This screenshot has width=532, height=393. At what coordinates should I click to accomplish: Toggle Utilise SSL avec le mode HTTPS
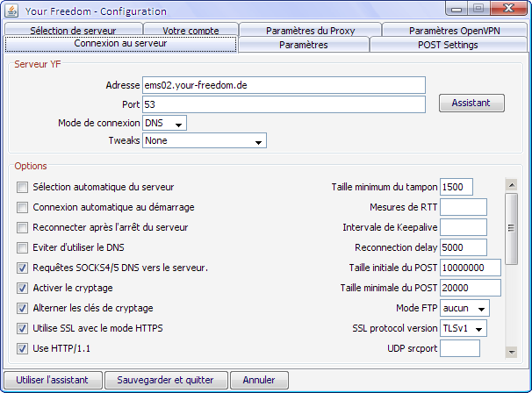(x=23, y=328)
